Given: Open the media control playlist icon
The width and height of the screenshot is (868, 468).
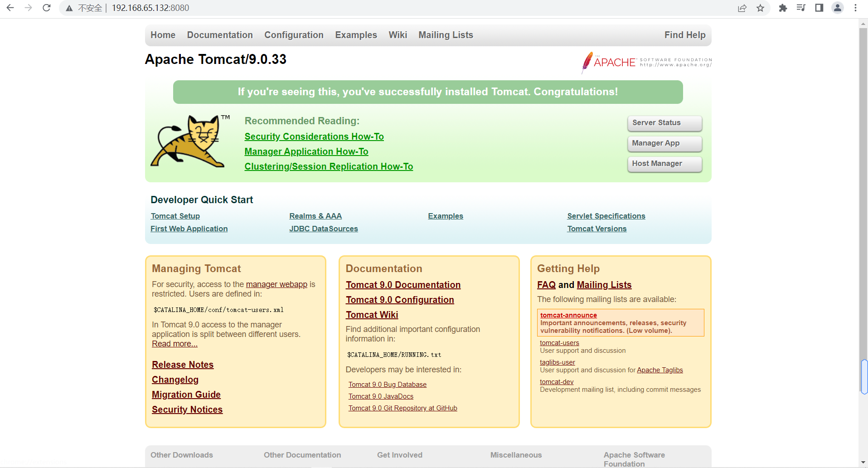Looking at the screenshot, I should click(801, 8).
